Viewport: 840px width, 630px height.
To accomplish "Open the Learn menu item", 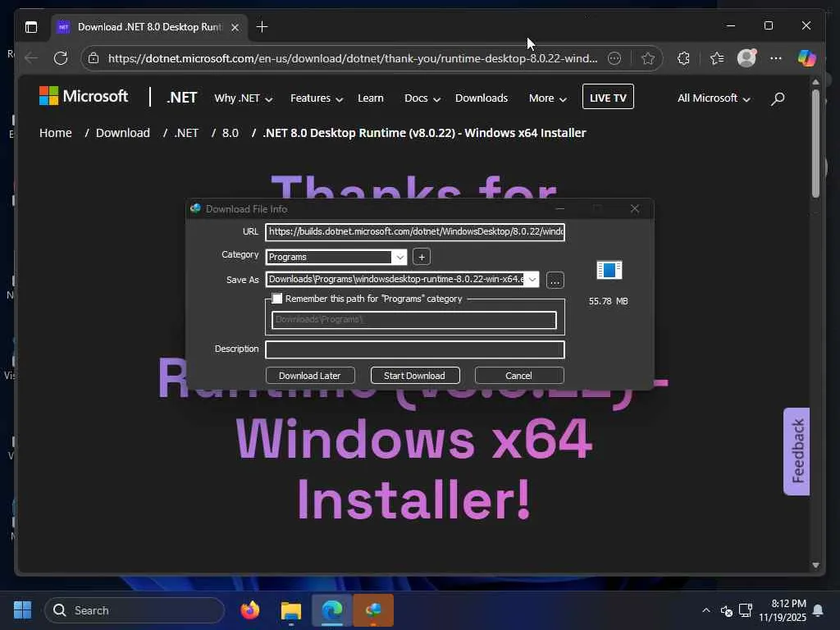I will [x=371, y=98].
